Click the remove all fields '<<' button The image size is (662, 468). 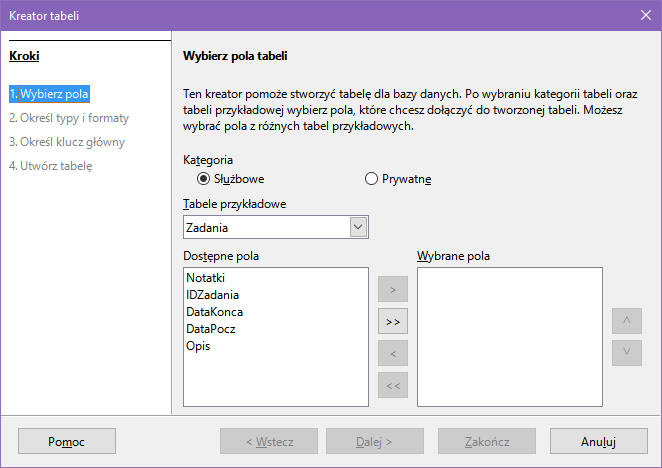click(x=392, y=386)
